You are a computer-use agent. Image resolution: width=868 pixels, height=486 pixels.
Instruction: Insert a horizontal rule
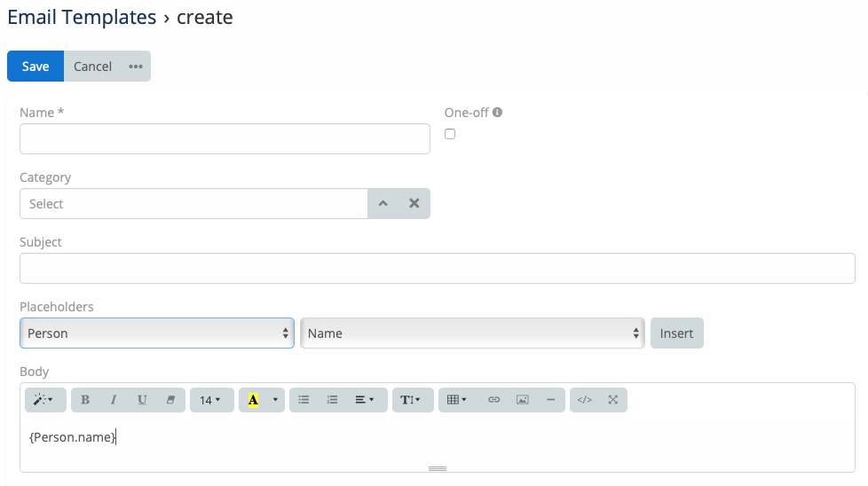(x=551, y=400)
